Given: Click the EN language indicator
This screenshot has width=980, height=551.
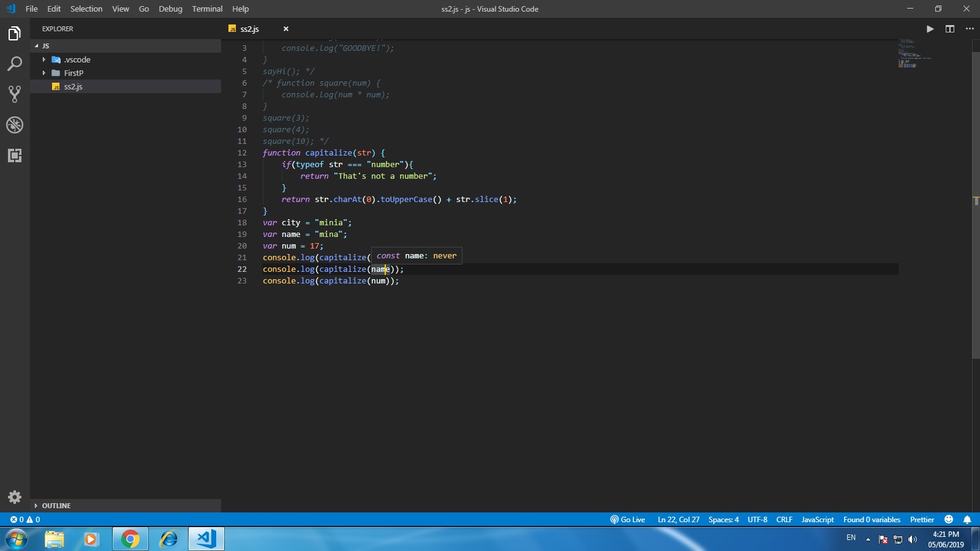Looking at the screenshot, I should (x=851, y=538).
